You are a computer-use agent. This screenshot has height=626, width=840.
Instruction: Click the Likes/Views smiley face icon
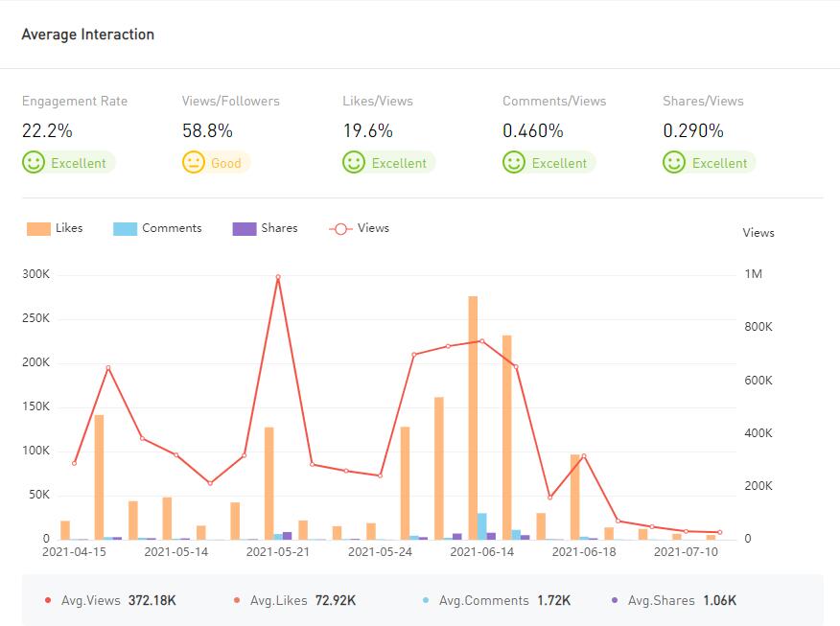pos(354,162)
